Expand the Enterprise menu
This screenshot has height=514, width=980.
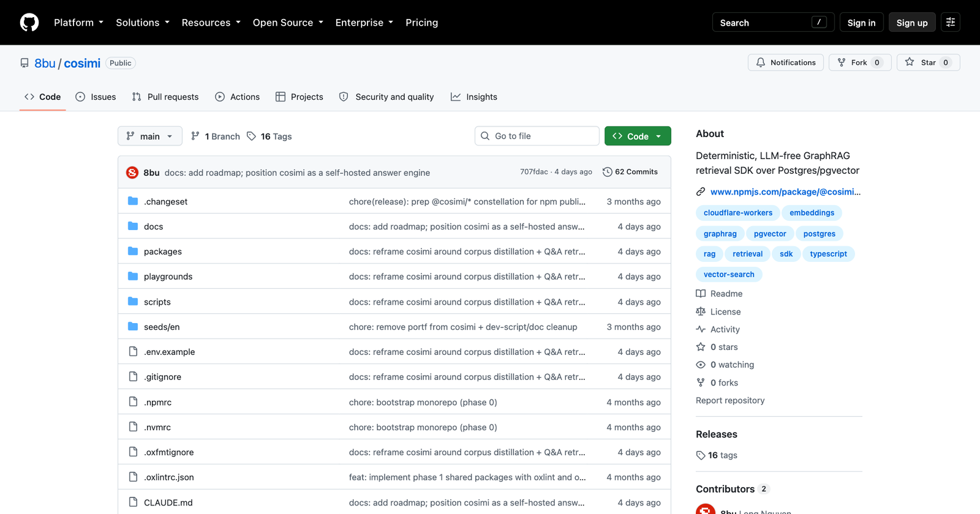pos(364,23)
